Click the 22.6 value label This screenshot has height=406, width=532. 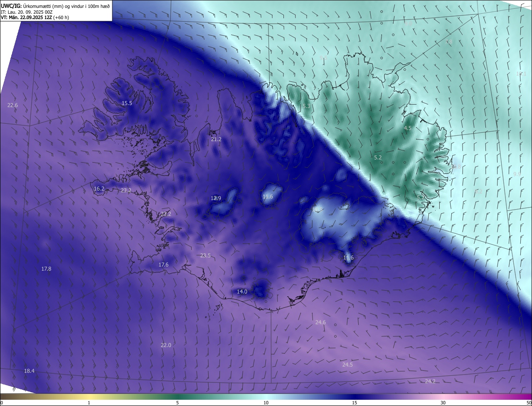[x=12, y=105]
